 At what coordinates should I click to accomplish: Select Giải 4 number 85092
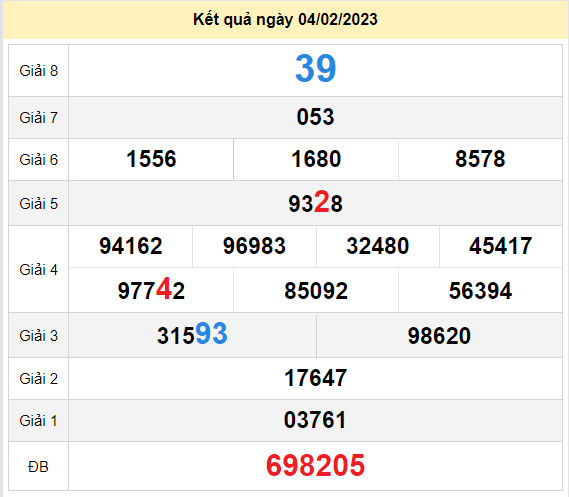(316, 291)
